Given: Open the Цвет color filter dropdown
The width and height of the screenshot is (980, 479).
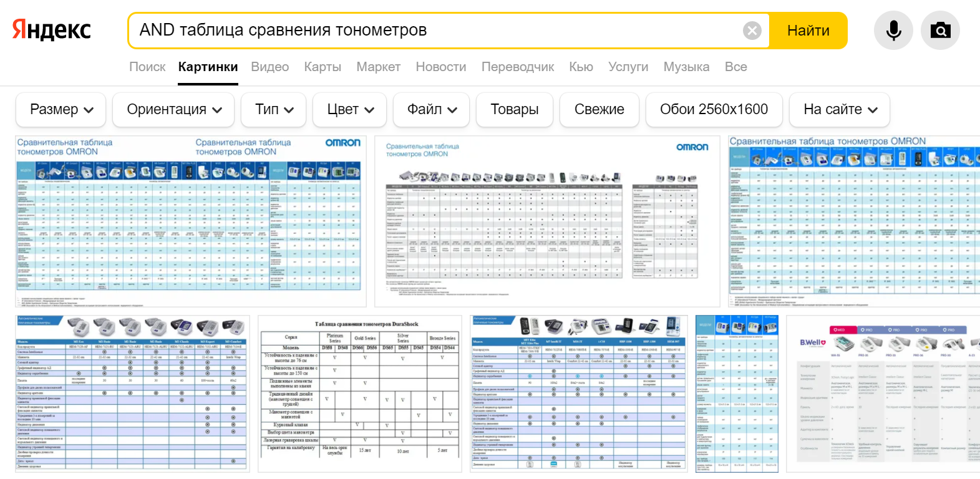Looking at the screenshot, I should 350,110.
